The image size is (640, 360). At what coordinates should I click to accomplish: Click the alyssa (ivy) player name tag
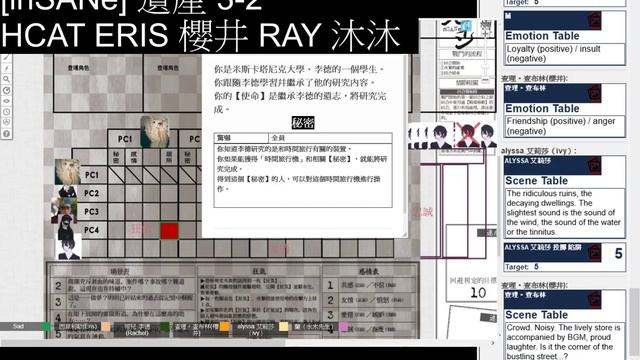[255, 330]
